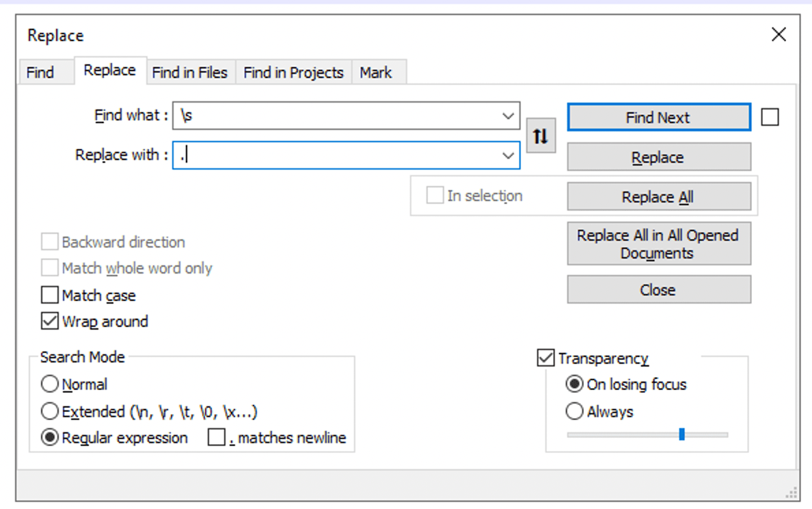Set transparency to Always
This screenshot has width=812, height=509.
pos(574,411)
